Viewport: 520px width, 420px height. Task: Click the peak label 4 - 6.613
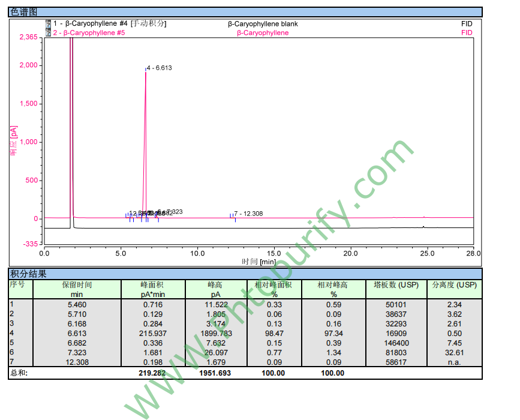[159, 68]
